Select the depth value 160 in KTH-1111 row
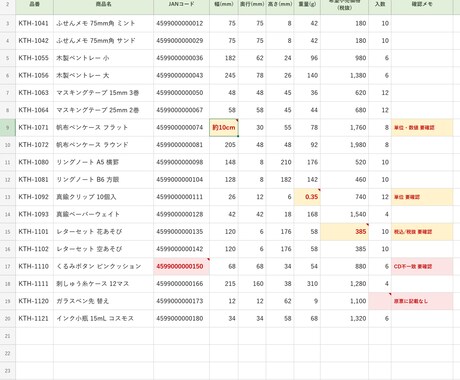460x380 pixels. (x=252, y=283)
